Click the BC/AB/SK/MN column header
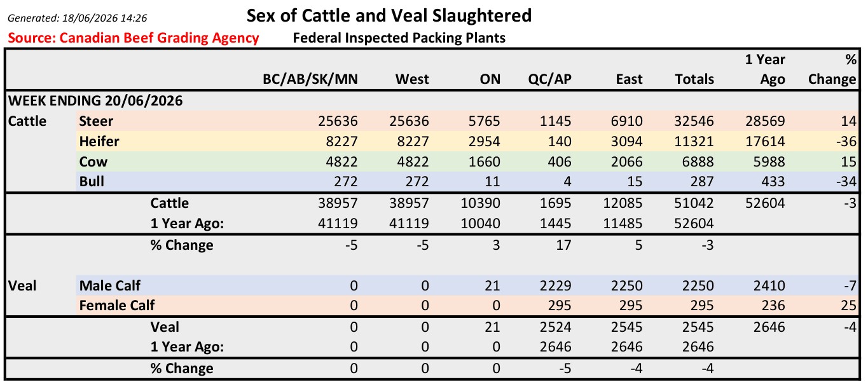Screen dimensions: 868x389 (x=310, y=79)
